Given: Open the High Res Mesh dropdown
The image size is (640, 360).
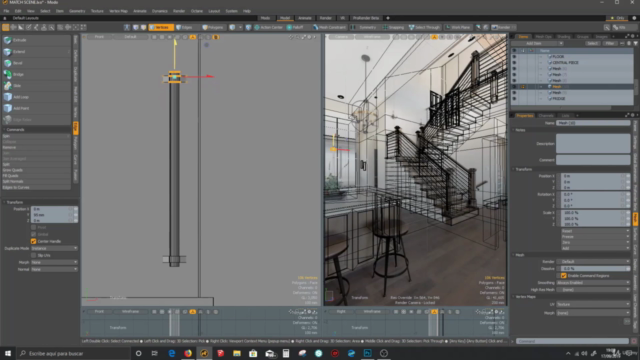Looking at the screenshot, I should pyautogui.click(x=594, y=289).
